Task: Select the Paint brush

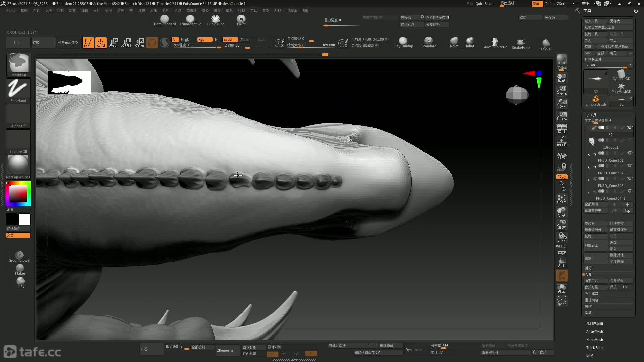Action: click(x=241, y=20)
